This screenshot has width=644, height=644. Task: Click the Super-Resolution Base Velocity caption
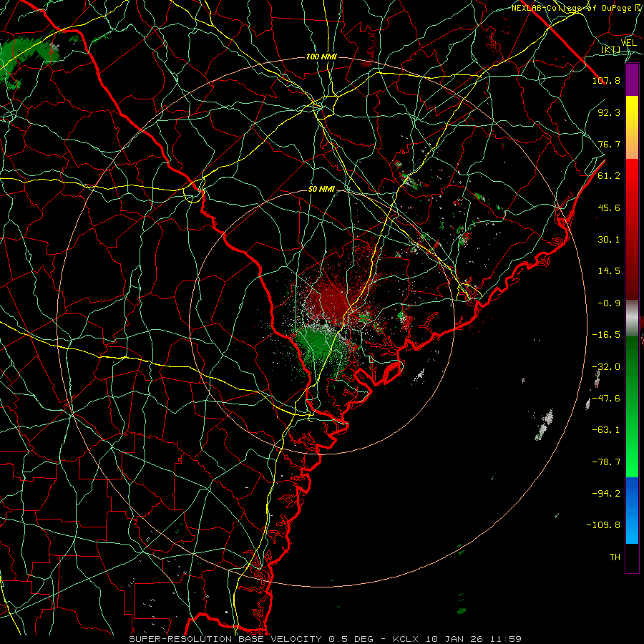click(x=326, y=639)
